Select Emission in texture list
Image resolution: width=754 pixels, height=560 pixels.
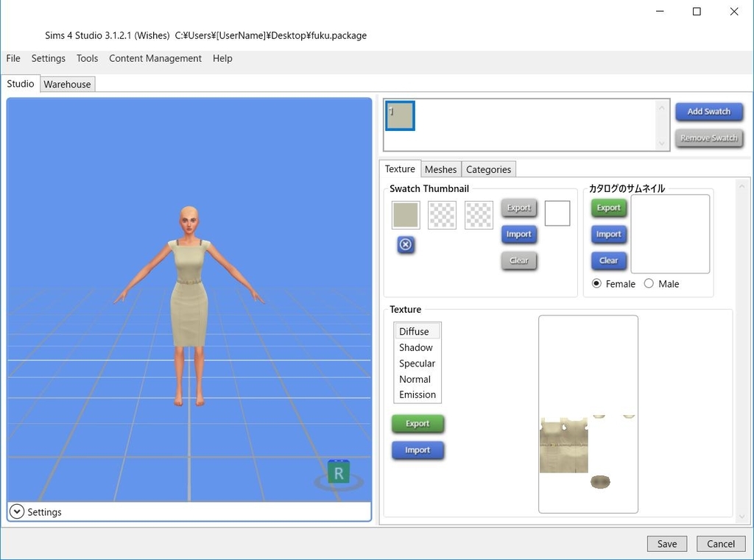coord(417,394)
